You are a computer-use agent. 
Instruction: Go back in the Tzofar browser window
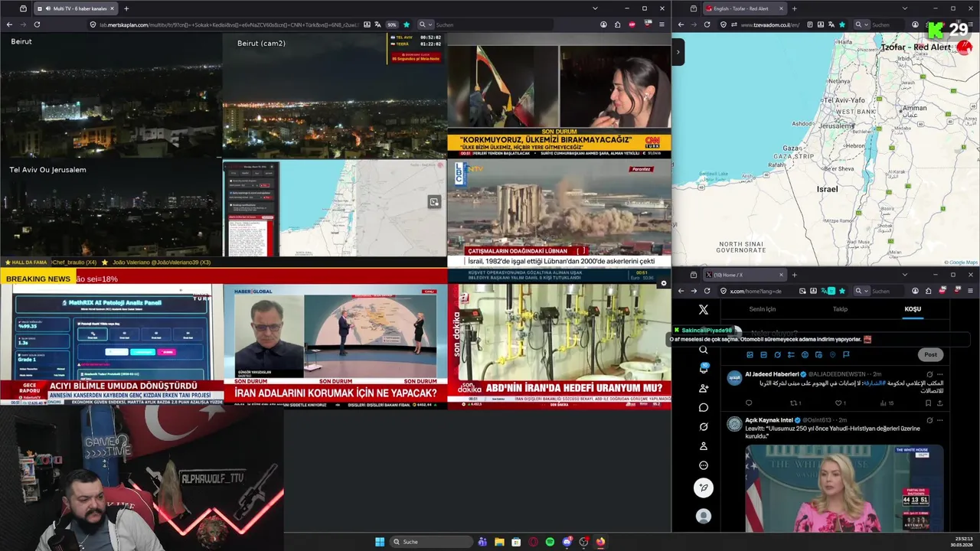(x=681, y=24)
